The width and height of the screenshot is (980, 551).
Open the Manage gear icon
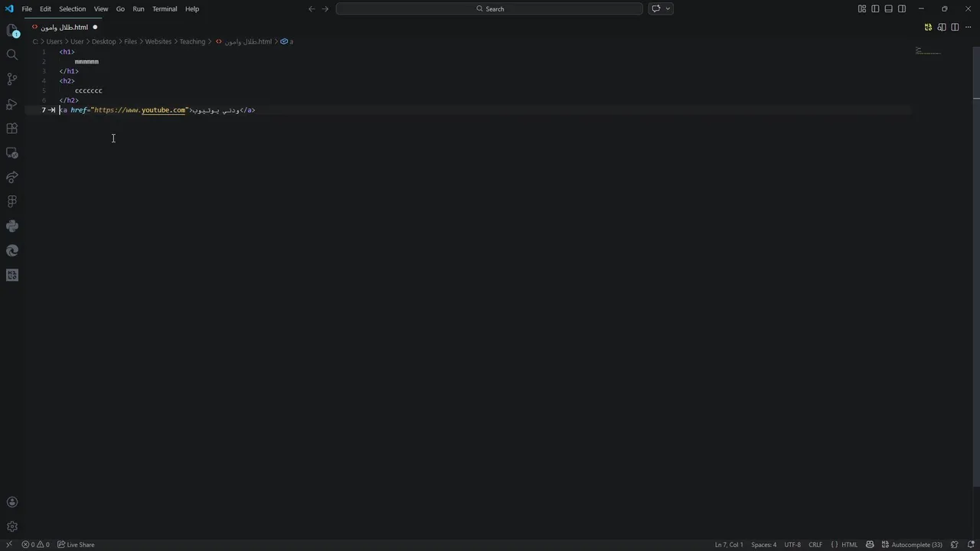[x=12, y=527]
